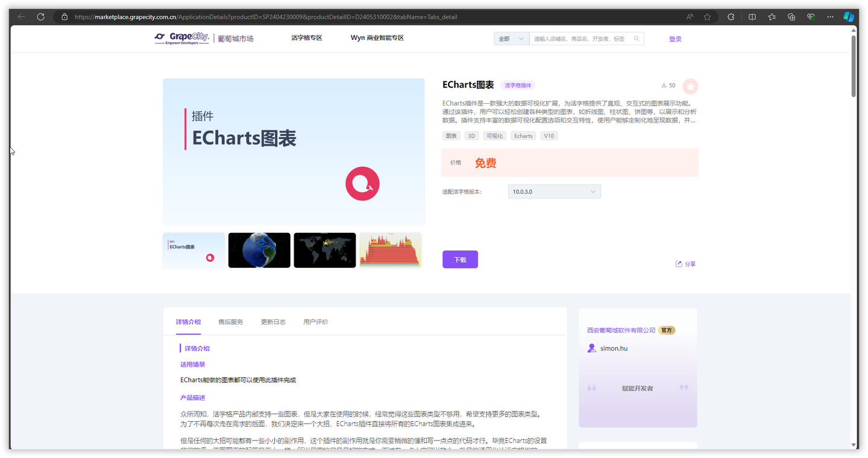Viewport: 868px width, 458px height.
Task: Click the pink star favorite icon
Action: (x=690, y=86)
